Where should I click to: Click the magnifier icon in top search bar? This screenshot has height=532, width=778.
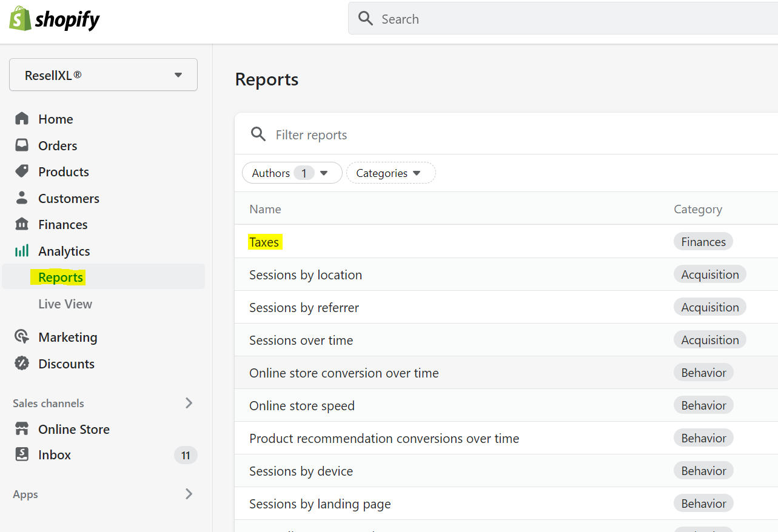tap(366, 19)
